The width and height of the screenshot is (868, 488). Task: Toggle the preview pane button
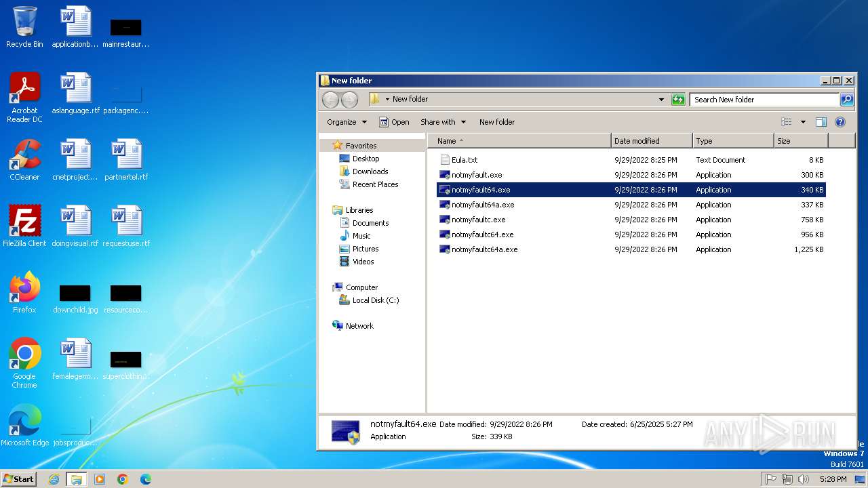(x=821, y=122)
